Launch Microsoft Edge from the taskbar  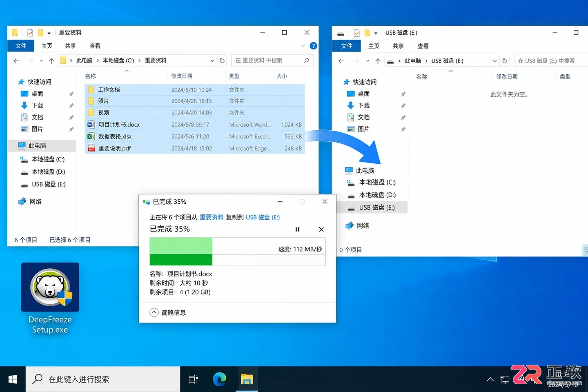pos(220,379)
